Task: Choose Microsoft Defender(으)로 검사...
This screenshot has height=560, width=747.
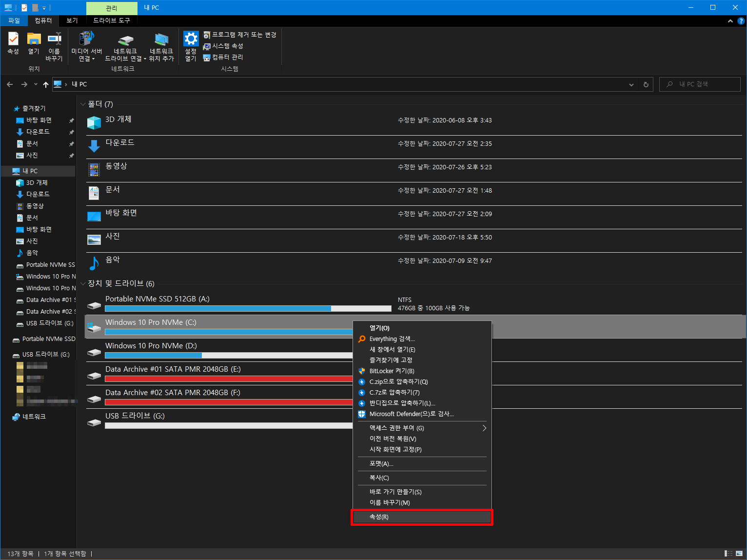Action: [x=422, y=414]
